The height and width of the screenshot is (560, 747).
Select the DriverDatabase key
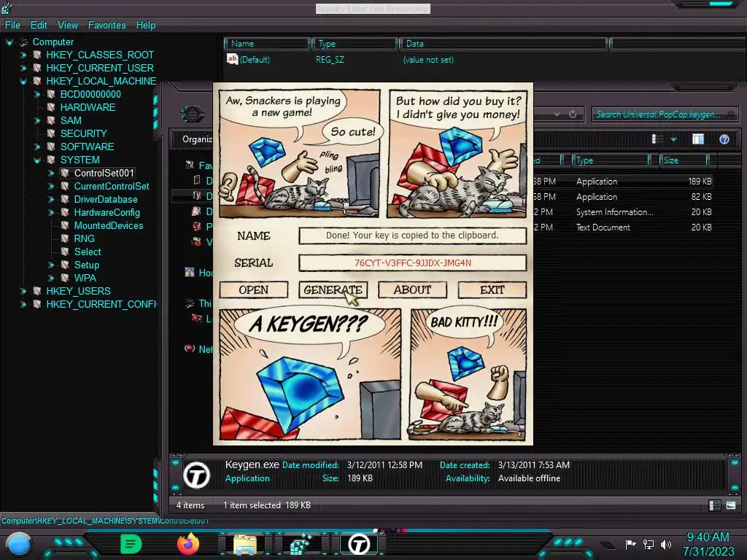(x=106, y=200)
